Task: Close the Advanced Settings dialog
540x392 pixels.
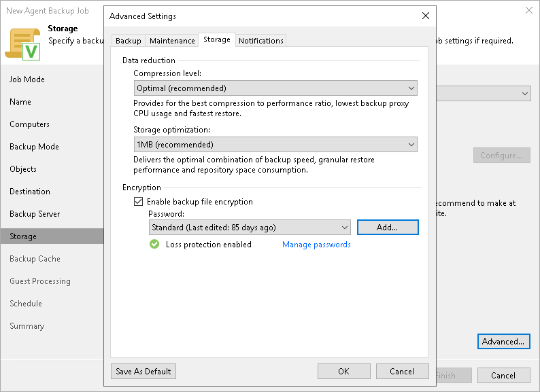Action: 426,16
